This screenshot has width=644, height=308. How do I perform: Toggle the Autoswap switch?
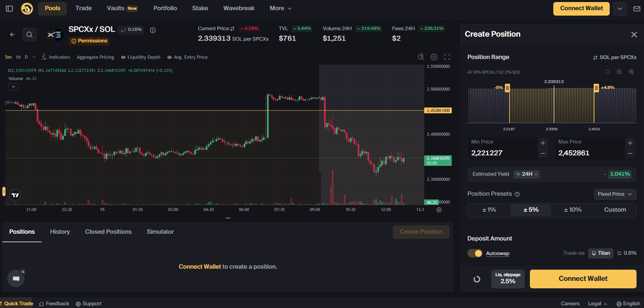tap(475, 253)
